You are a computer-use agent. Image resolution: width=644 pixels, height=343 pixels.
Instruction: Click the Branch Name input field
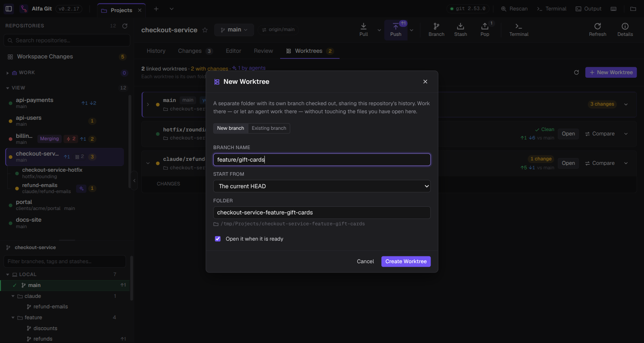(x=322, y=160)
